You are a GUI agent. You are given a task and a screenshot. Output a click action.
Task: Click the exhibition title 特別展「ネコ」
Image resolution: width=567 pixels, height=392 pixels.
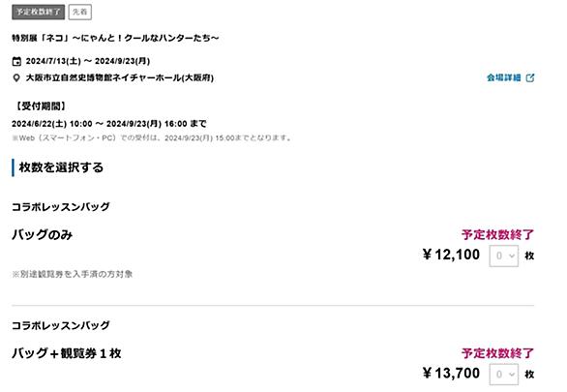[x=115, y=38]
